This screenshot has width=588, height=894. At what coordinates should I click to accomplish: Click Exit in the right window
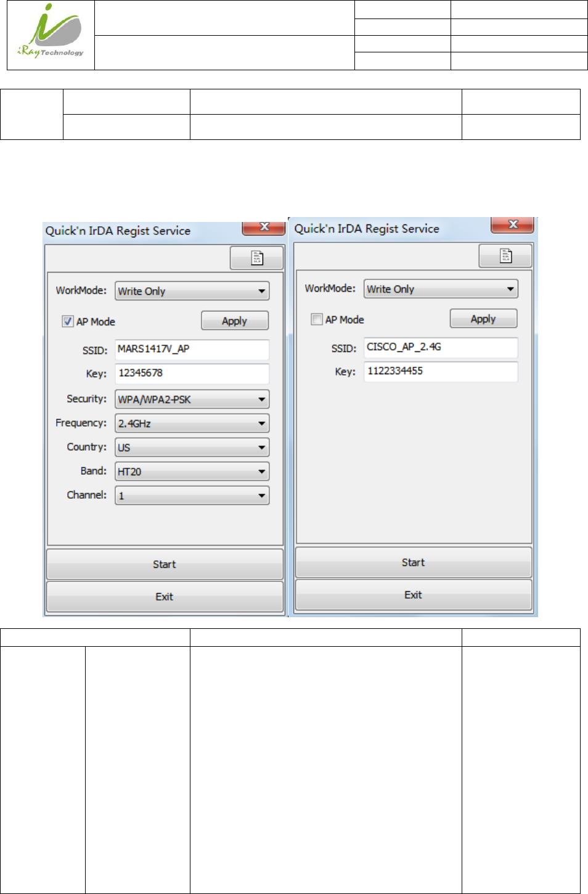pyautogui.click(x=414, y=594)
